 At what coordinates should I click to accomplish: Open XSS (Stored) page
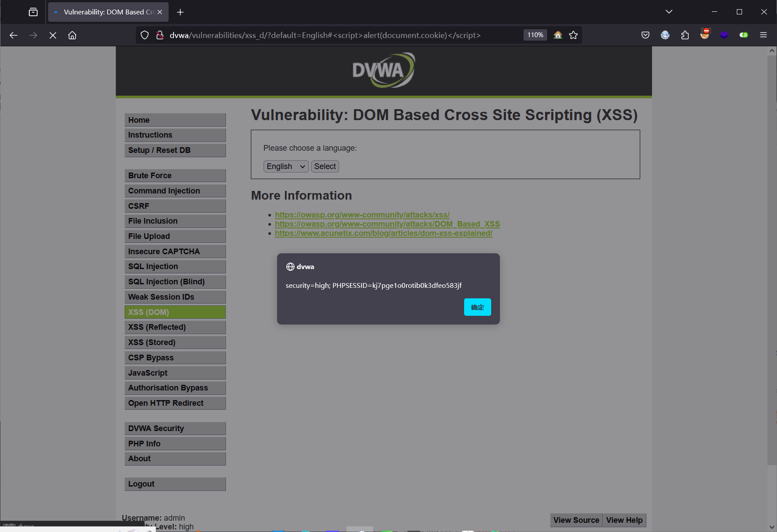tap(175, 342)
